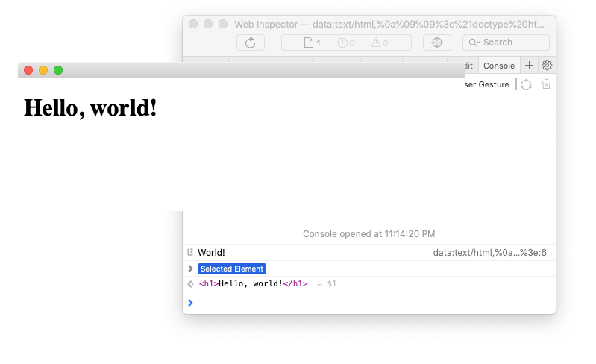Screen dimensions: 596x364
Task: Click the Web Inspector title bar text
Action: click(x=389, y=25)
